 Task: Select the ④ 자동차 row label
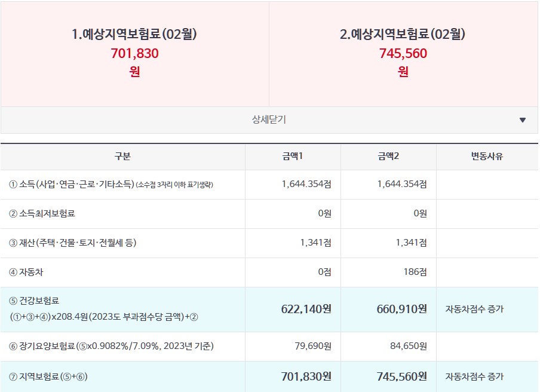coord(26,272)
